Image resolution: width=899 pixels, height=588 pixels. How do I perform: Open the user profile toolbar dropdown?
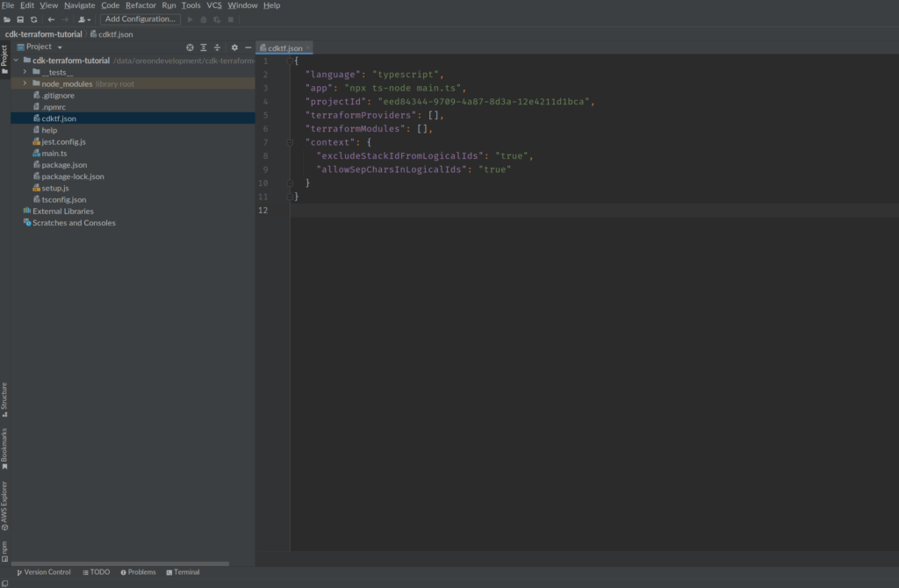84,19
